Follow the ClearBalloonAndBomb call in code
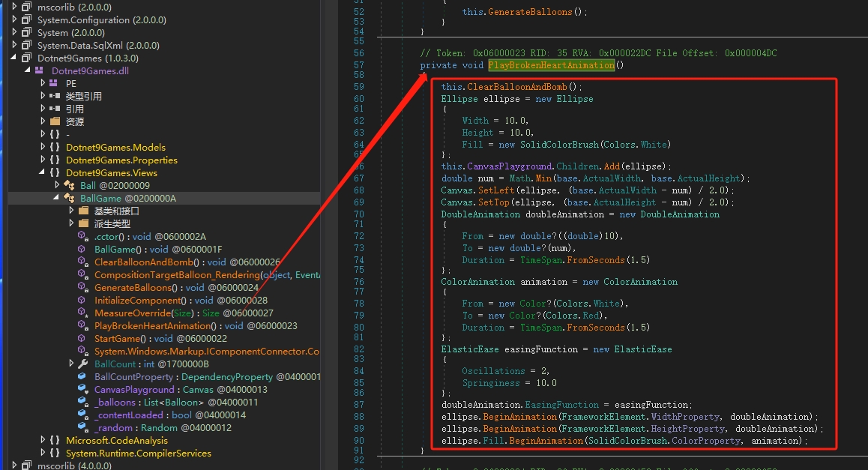This screenshot has width=868, height=470. [517, 87]
